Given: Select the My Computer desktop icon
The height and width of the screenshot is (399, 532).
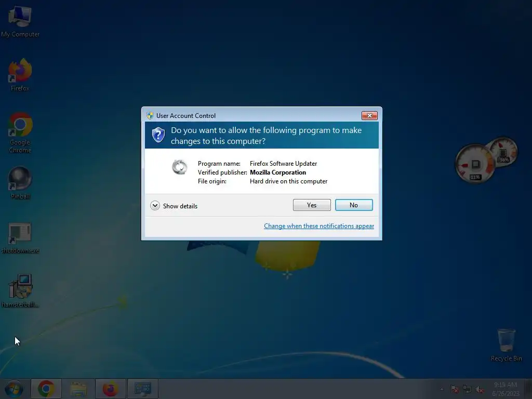Looking at the screenshot, I should [x=20, y=21].
